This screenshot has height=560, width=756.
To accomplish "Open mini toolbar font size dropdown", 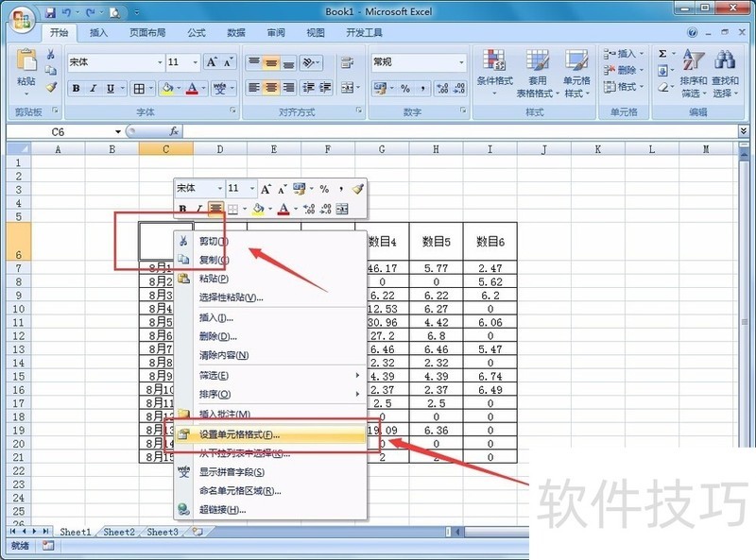I will 251,189.
